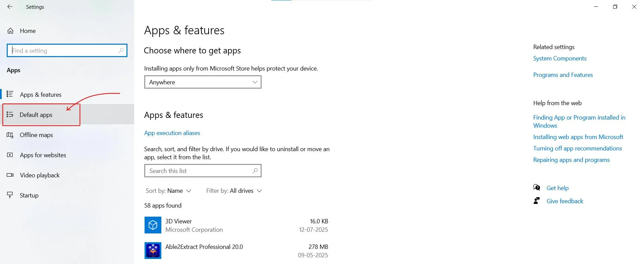
Task: Click the Video playback camera icon
Action: click(10, 175)
